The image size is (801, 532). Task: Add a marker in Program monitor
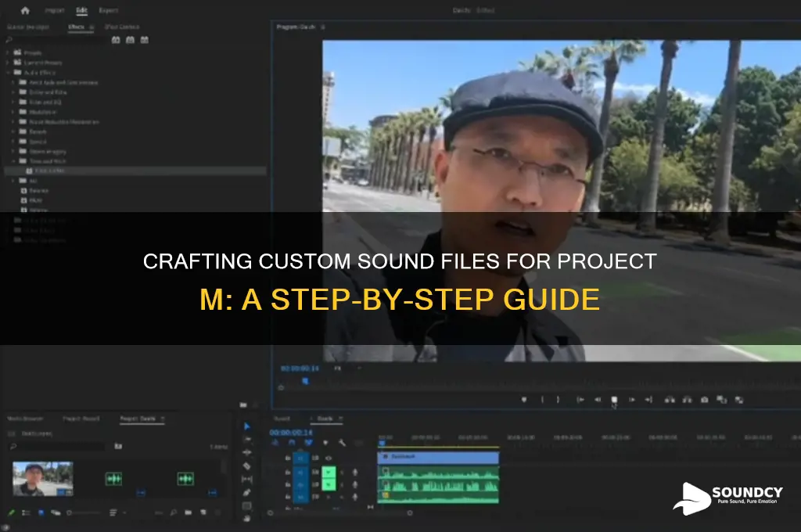[x=523, y=400]
